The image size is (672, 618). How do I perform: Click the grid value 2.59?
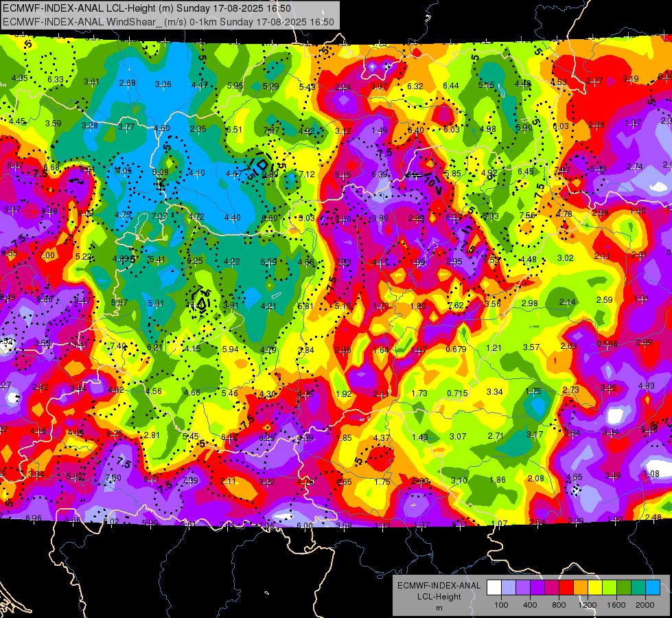point(604,300)
